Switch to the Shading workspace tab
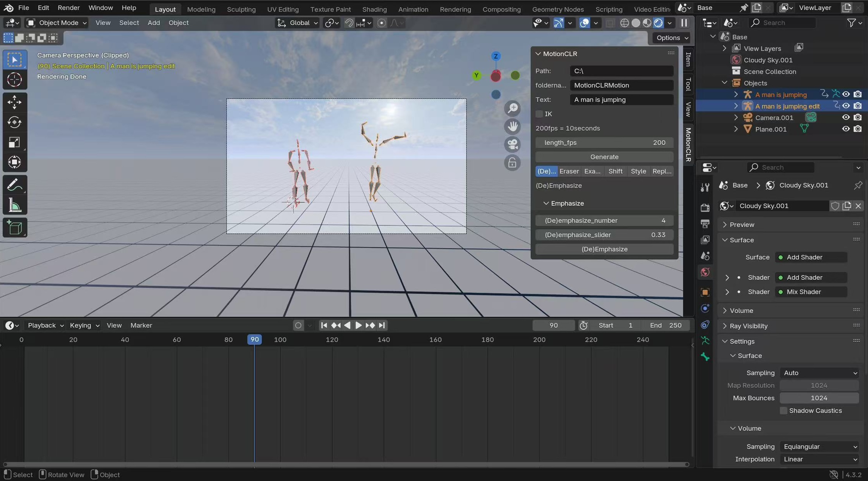 point(374,9)
